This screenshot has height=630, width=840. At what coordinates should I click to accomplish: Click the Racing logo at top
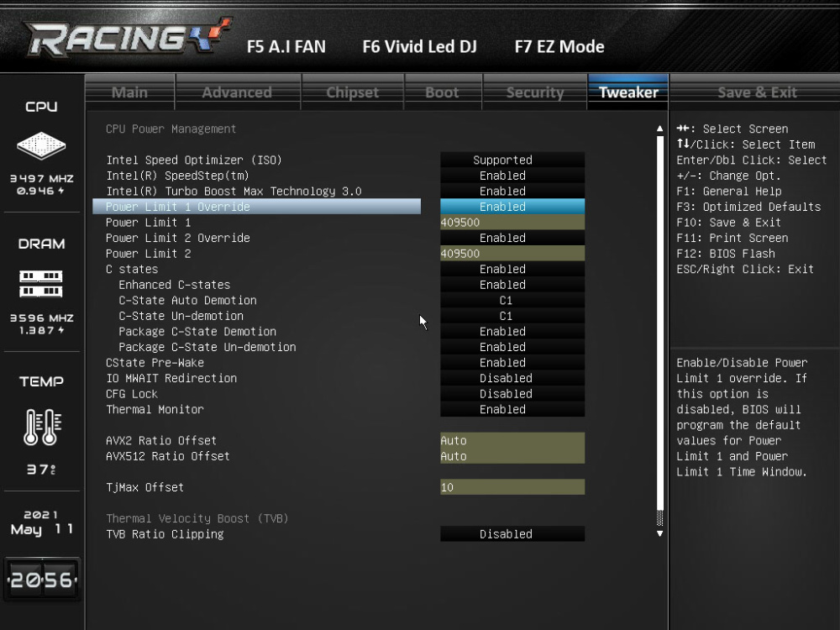point(129,38)
